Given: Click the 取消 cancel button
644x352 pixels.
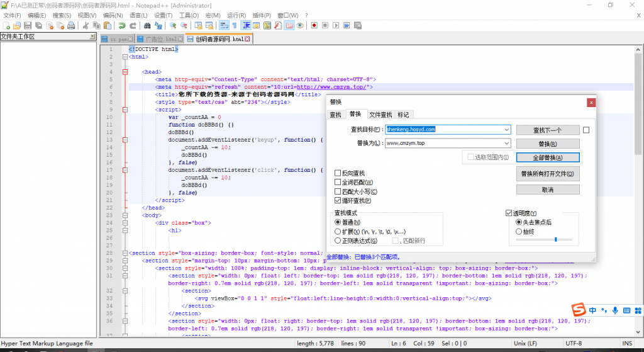Looking at the screenshot, I should pos(547,190).
